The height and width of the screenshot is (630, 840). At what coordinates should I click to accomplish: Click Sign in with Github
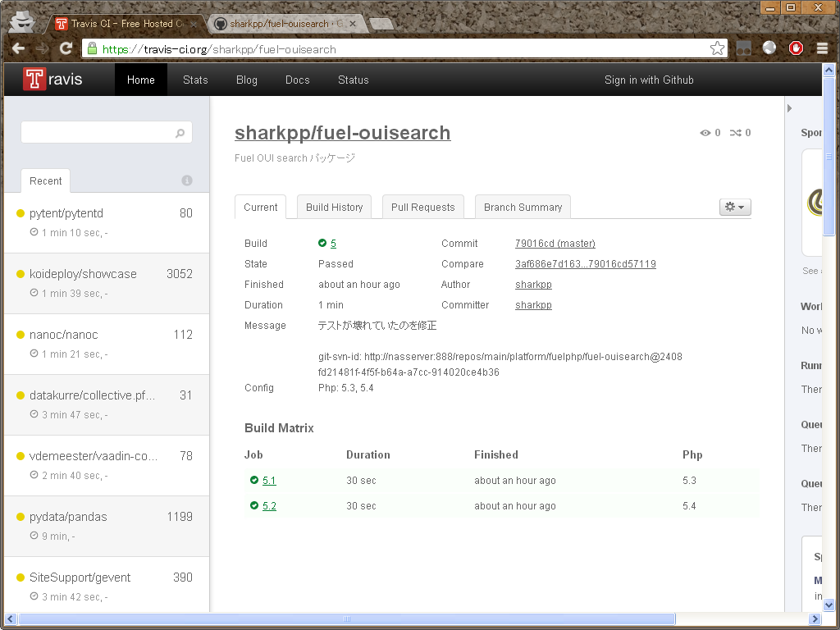(650, 80)
